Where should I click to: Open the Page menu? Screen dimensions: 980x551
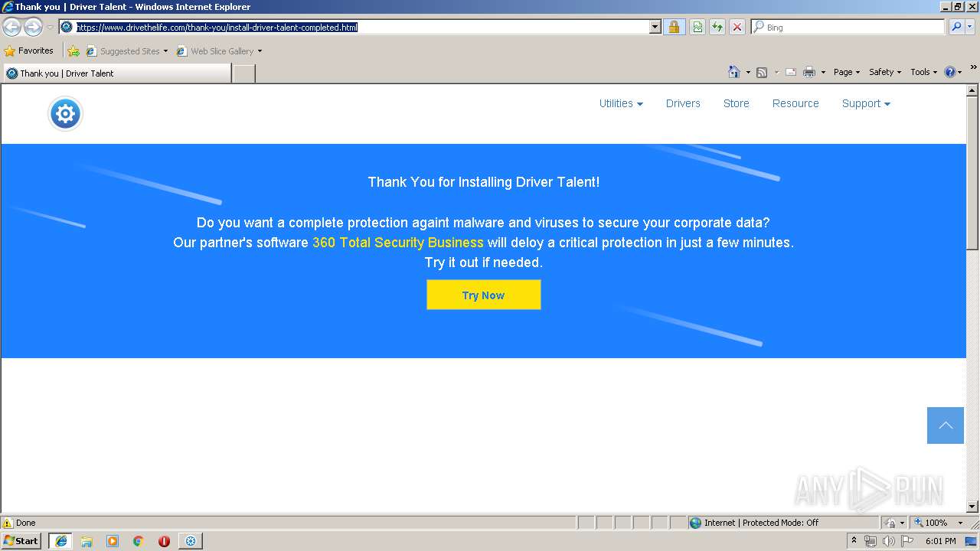click(847, 72)
